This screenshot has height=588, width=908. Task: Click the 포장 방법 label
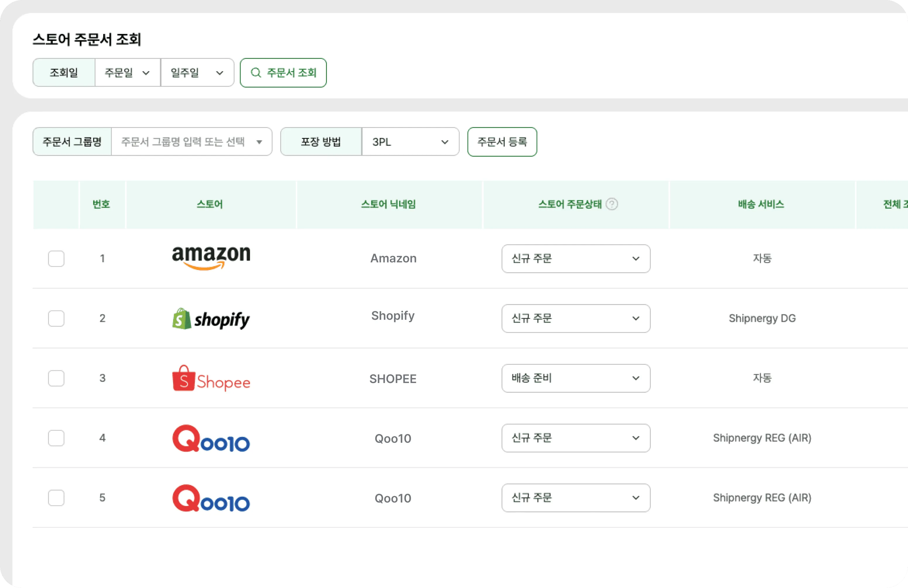tap(320, 142)
